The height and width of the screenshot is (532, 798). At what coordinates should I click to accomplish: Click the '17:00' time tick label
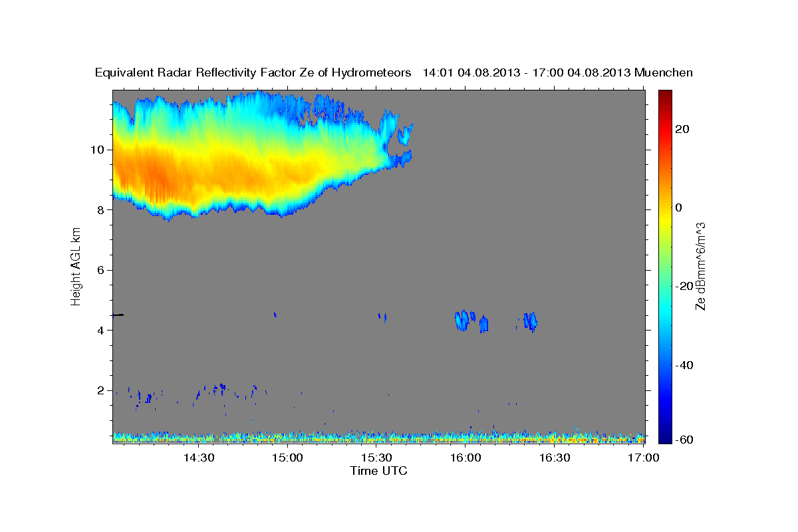(643, 458)
